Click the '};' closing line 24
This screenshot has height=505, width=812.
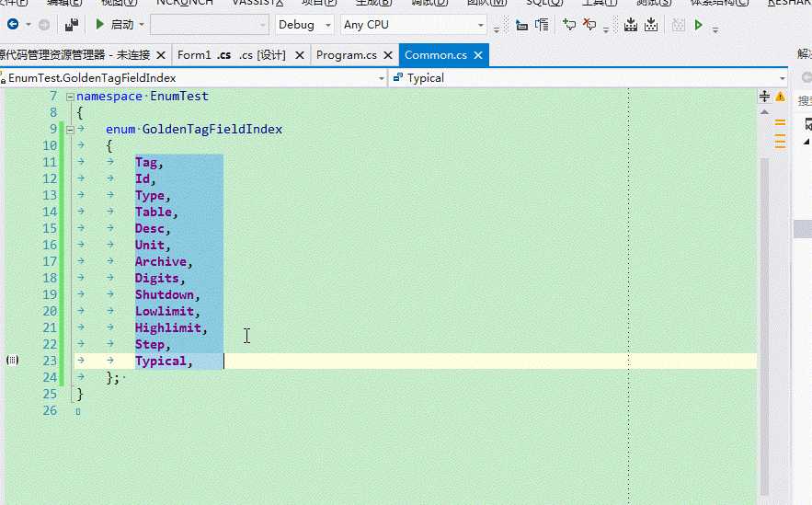click(x=112, y=378)
